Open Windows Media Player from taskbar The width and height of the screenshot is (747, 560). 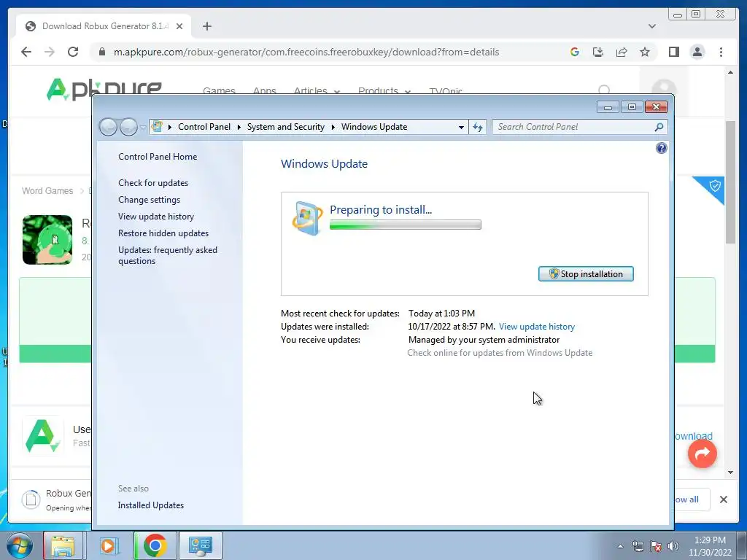pyautogui.click(x=108, y=545)
